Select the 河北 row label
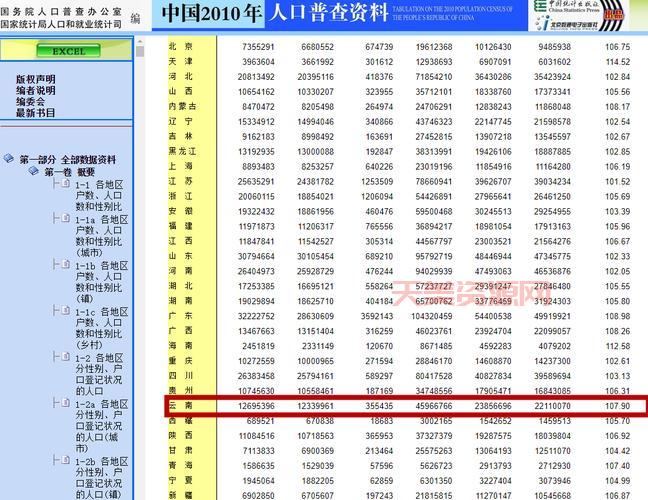Screen dimensions: 648x500 click(x=181, y=76)
